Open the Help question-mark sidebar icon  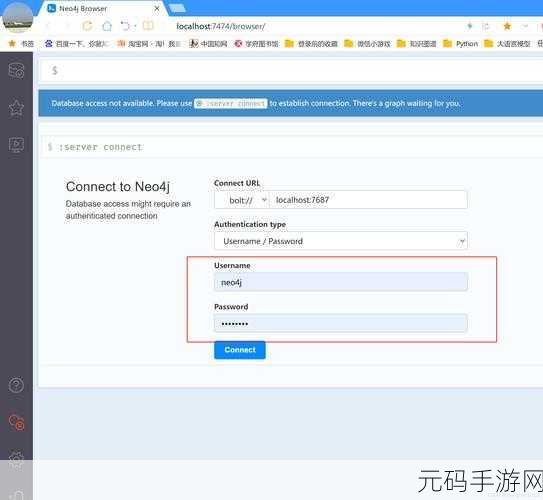tap(16, 385)
